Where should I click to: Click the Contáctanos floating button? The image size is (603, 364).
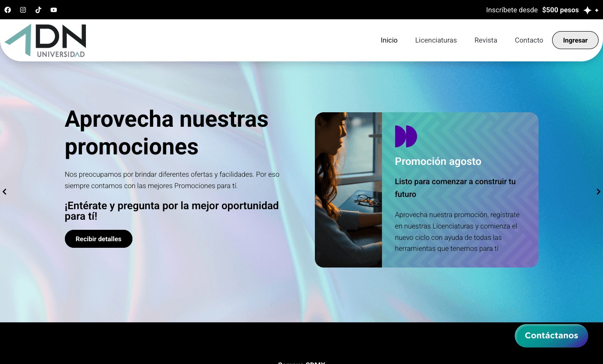551,335
